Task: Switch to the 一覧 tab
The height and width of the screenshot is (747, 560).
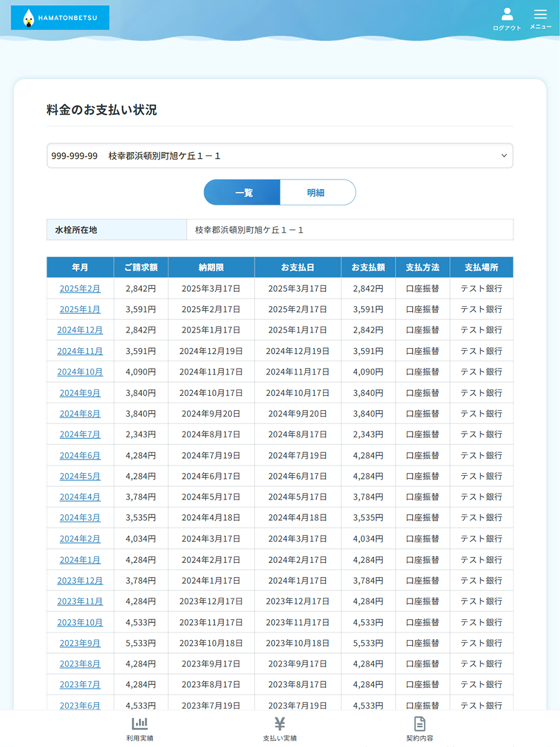Action: pyautogui.click(x=242, y=192)
